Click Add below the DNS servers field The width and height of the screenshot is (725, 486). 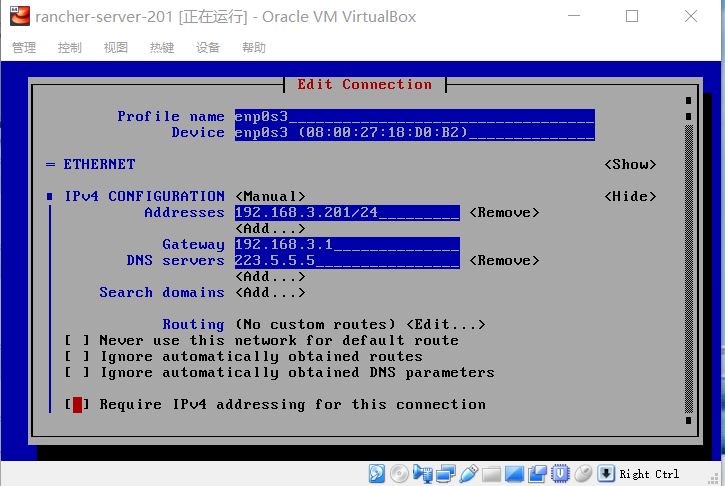(x=270, y=277)
